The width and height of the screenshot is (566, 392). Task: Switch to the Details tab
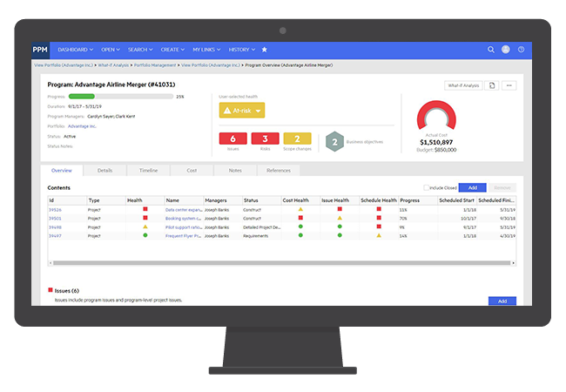105,171
